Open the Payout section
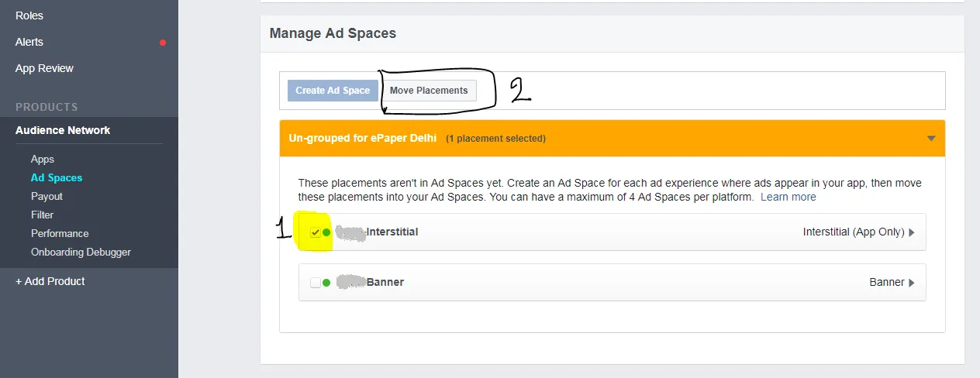980x378 pixels. [47, 196]
